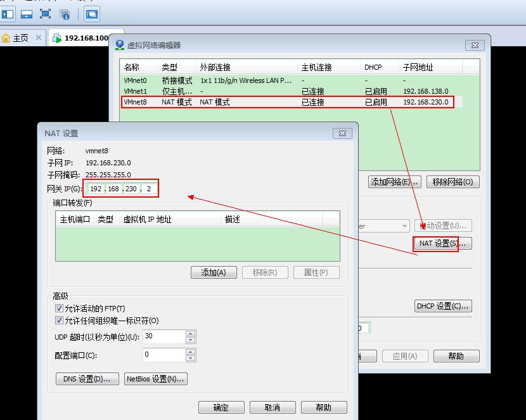Click subnet address 192.168.230.0 in VMnet8 row
Image resolution: width=526 pixels, height=420 pixels.
[x=426, y=102]
